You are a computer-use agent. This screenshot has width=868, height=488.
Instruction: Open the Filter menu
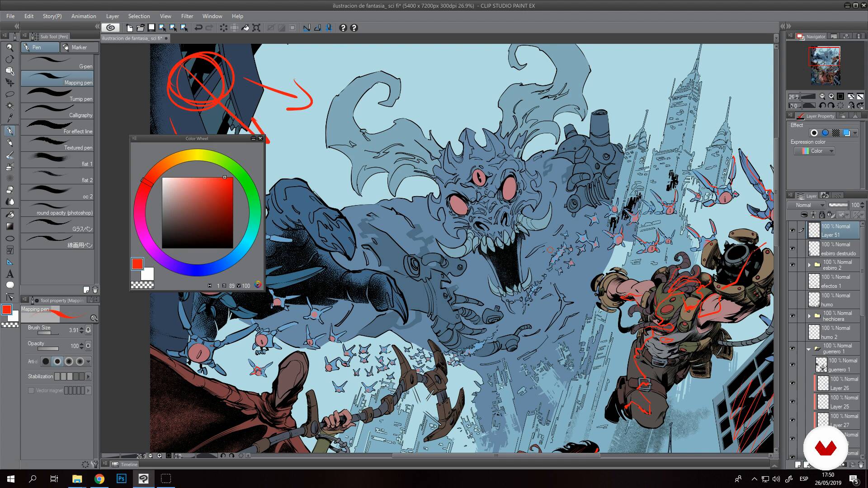point(187,16)
